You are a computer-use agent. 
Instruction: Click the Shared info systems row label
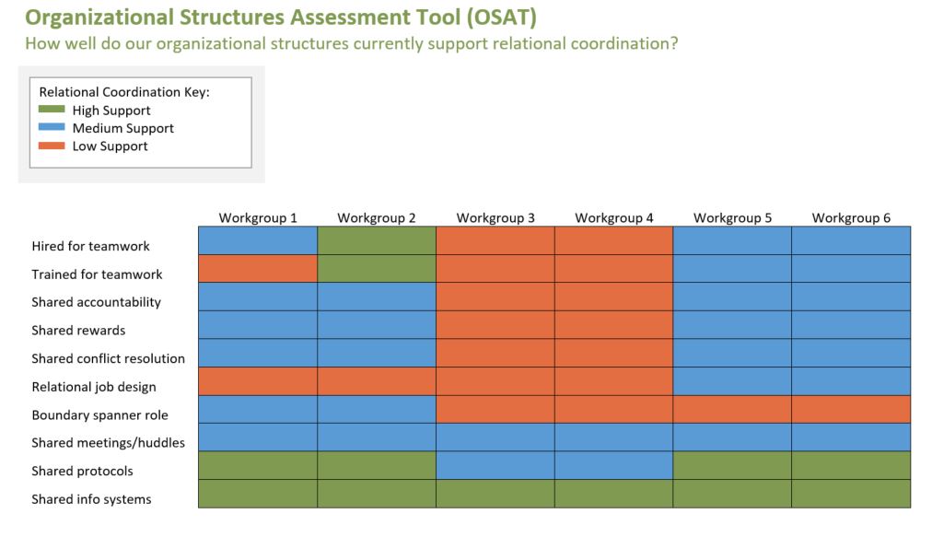(91, 499)
